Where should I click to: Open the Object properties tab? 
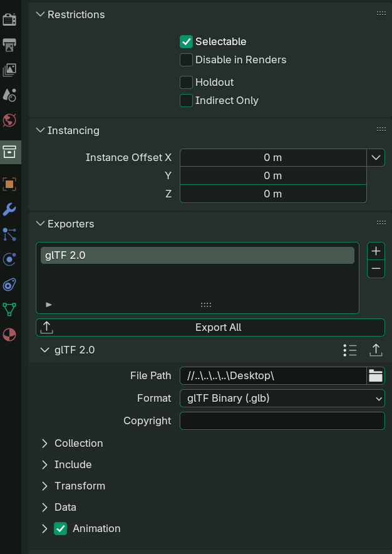9,184
